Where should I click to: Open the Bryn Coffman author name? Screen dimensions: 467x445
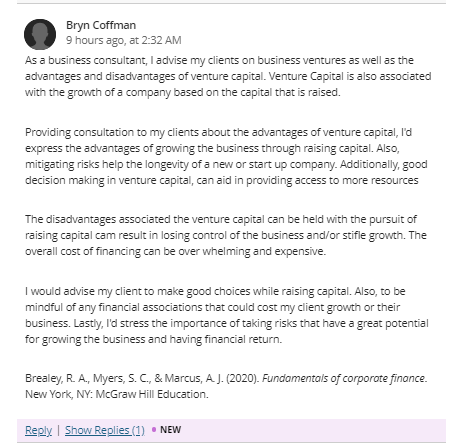click(x=101, y=25)
